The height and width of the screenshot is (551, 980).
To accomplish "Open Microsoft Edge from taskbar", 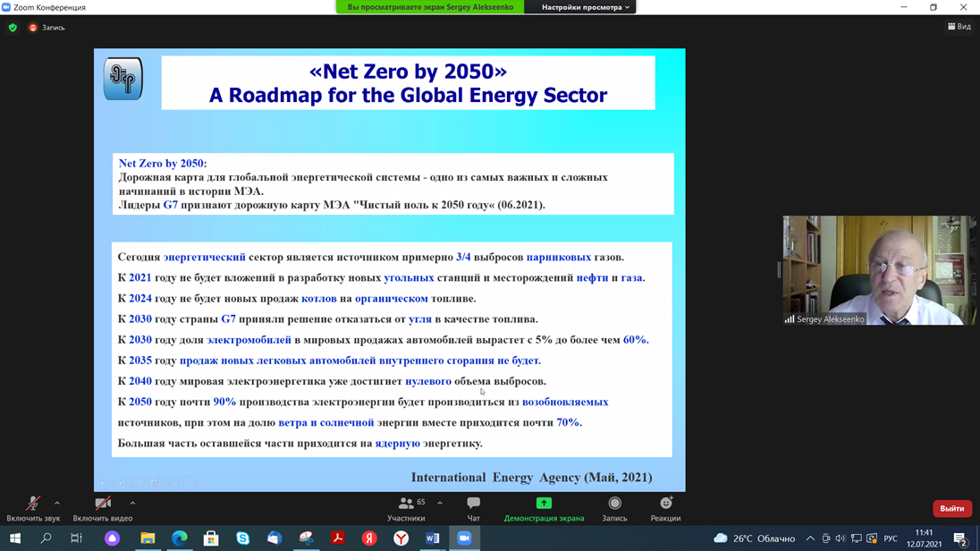I will pyautogui.click(x=180, y=538).
